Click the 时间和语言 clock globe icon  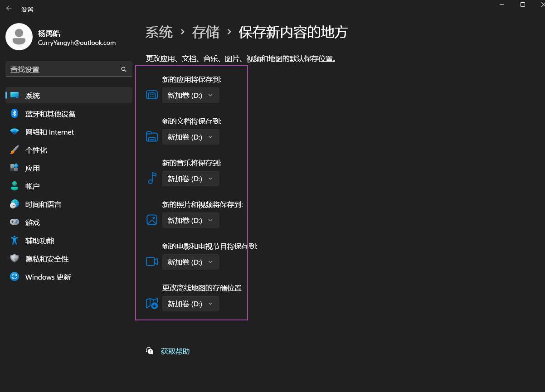click(x=15, y=204)
